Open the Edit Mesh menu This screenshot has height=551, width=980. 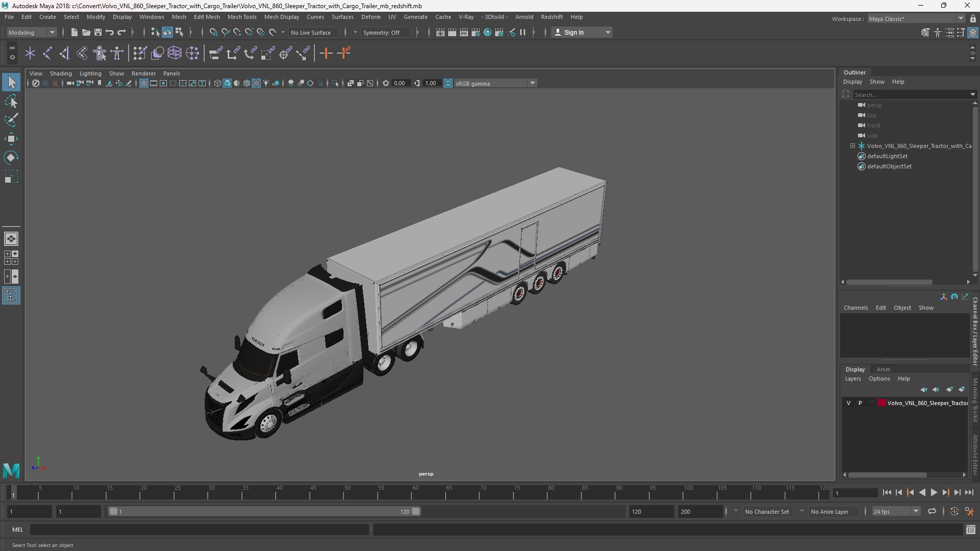pos(207,17)
